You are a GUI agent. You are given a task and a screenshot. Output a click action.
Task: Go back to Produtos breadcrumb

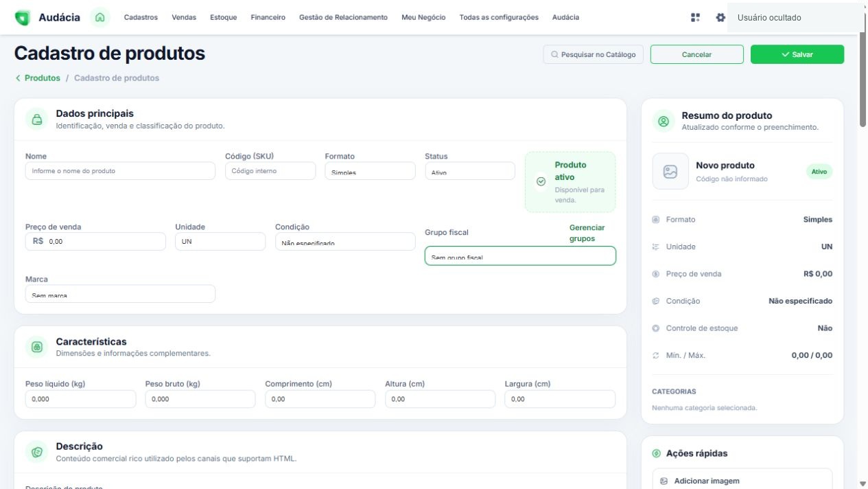[42, 78]
